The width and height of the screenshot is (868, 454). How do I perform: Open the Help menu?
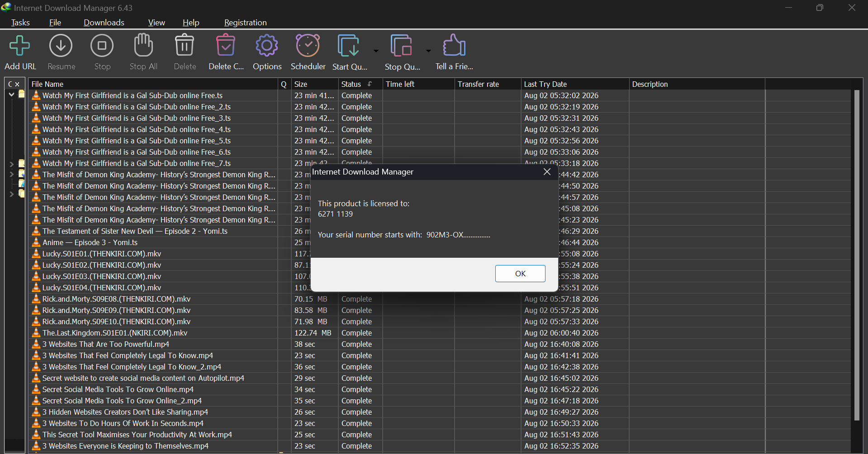click(191, 23)
